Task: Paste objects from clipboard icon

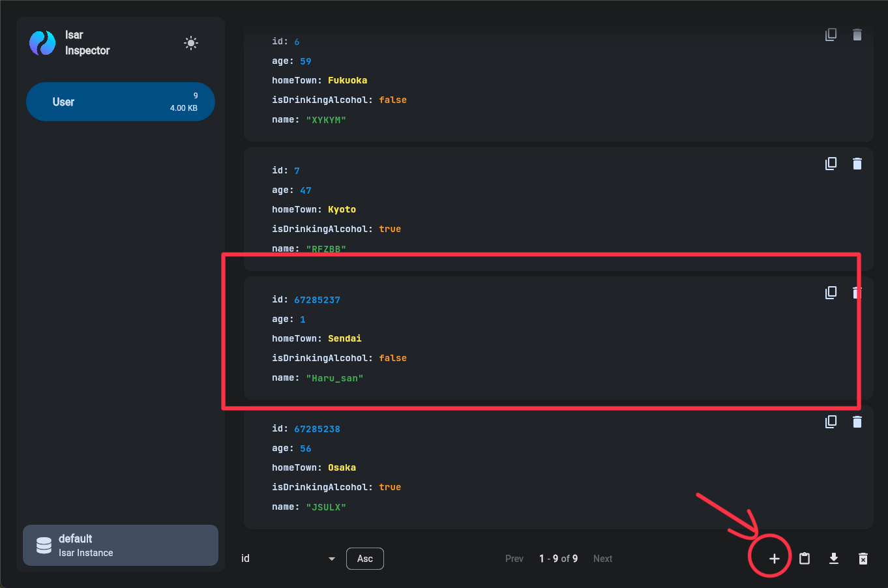Action: (805, 559)
